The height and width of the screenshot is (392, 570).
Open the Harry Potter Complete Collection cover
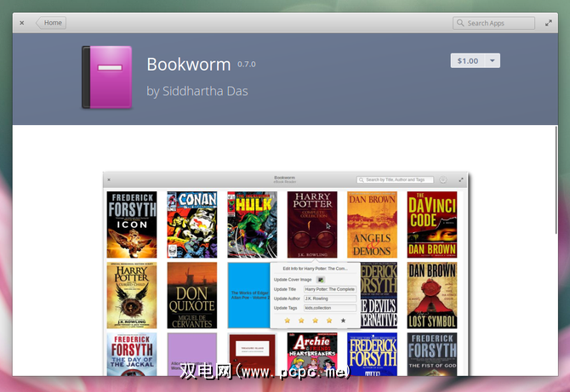coord(312,224)
